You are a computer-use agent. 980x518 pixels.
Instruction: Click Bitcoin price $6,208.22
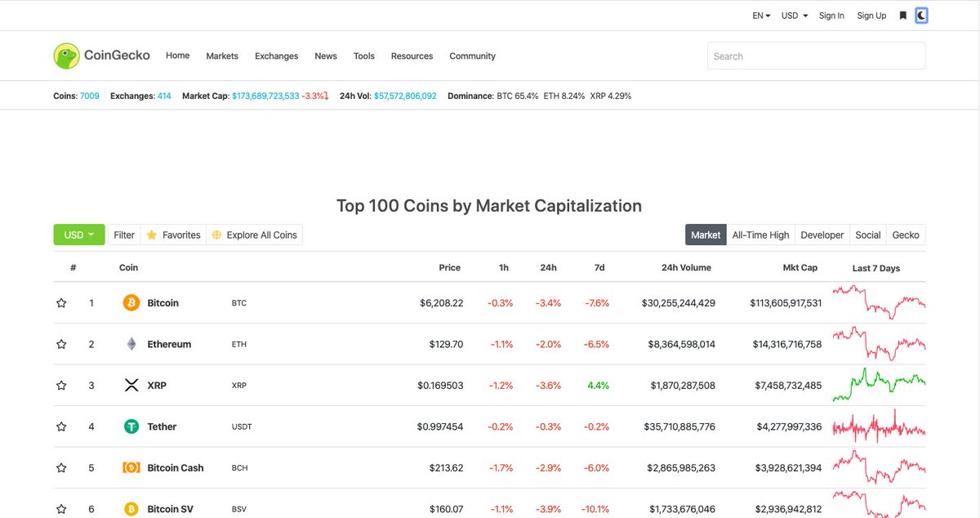(x=441, y=303)
